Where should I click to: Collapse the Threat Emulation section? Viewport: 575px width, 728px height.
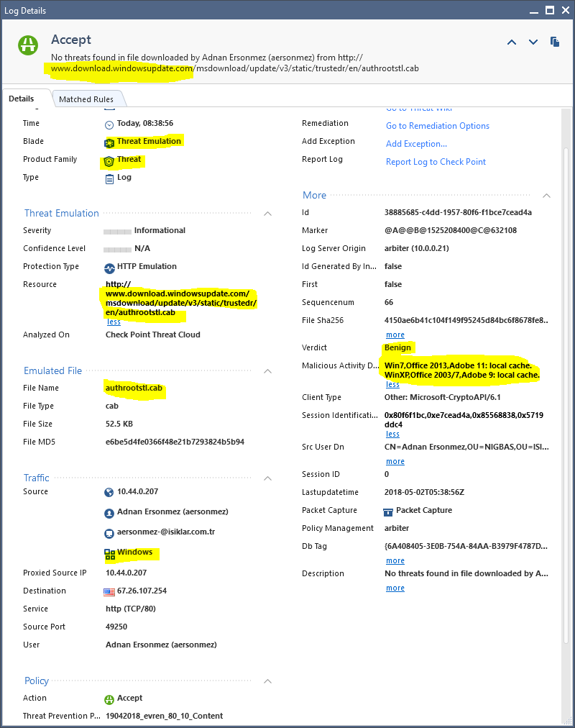(267, 214)
